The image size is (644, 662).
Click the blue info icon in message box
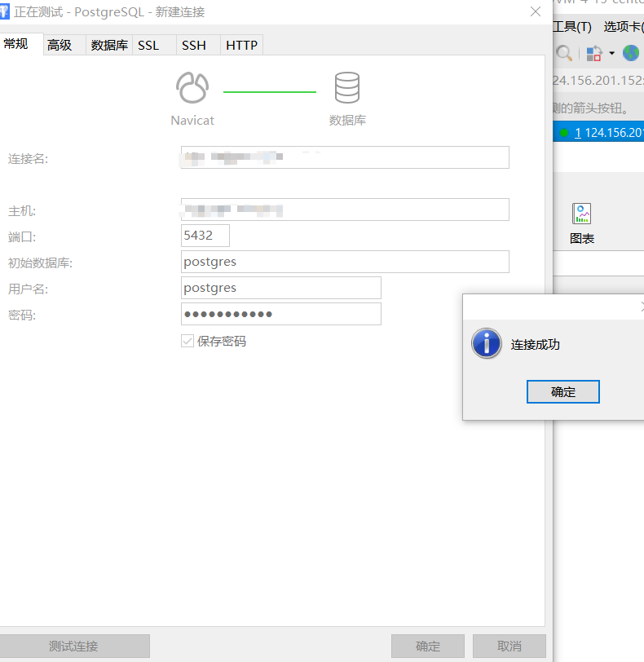487,343
